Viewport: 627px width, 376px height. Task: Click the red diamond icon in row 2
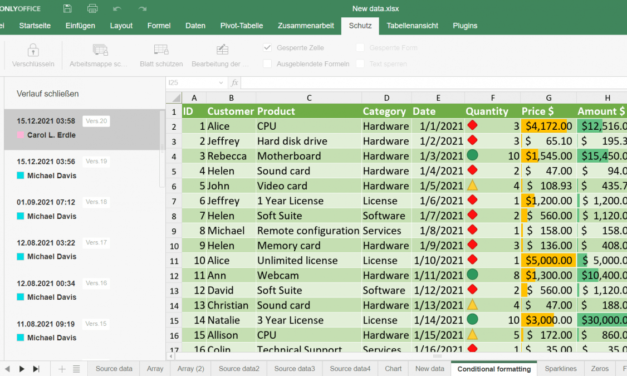tap(472, 126)
